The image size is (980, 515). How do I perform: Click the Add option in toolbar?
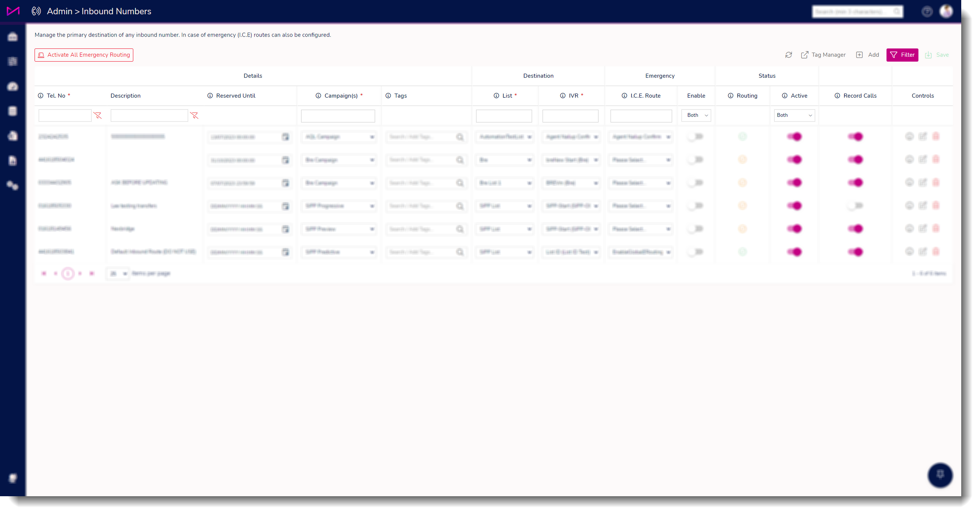tap(868, 55)
